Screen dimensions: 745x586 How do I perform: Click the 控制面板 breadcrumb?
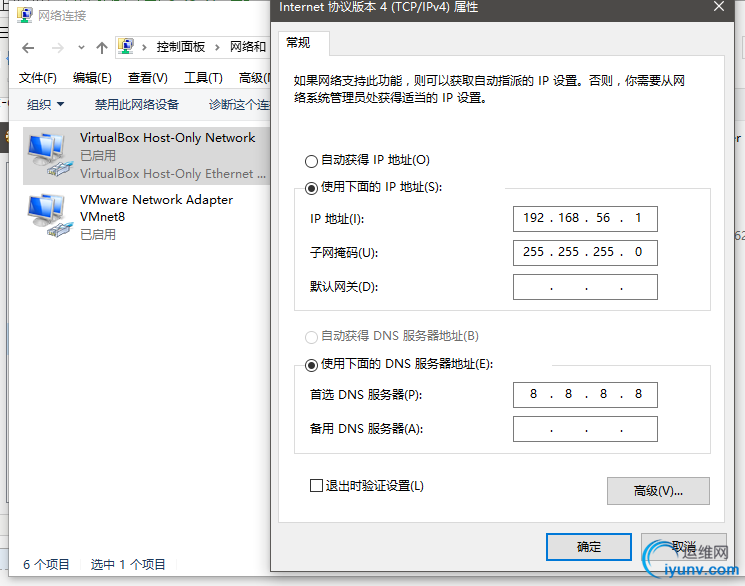pyautogui.click(x=181, y=47)
